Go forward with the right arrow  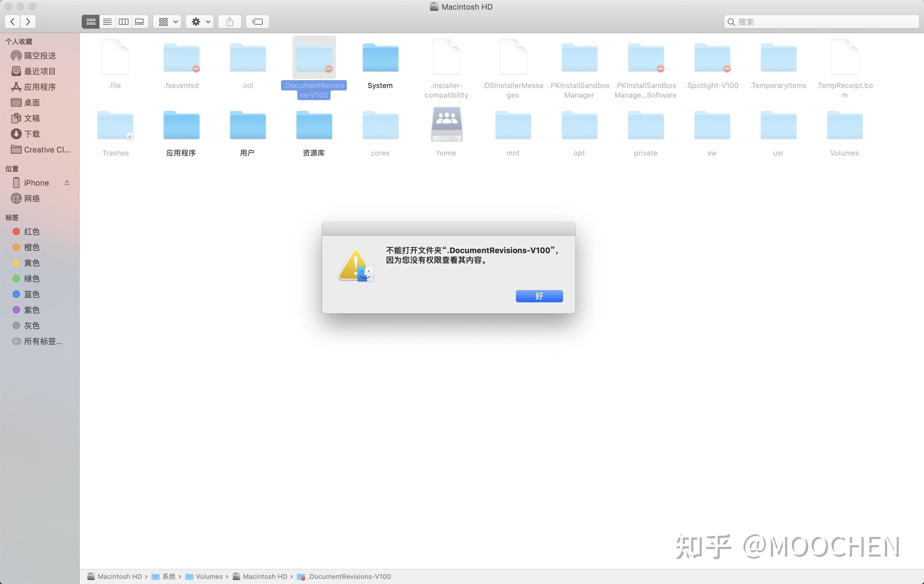[28, 22]
